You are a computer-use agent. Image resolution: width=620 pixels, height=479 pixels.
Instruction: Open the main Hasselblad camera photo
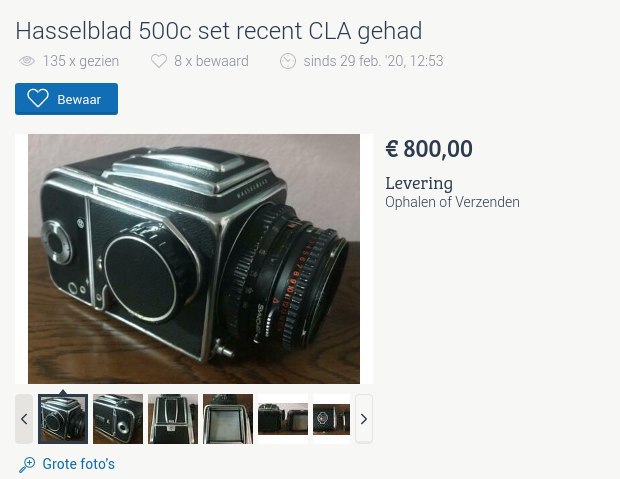(194, 259)
